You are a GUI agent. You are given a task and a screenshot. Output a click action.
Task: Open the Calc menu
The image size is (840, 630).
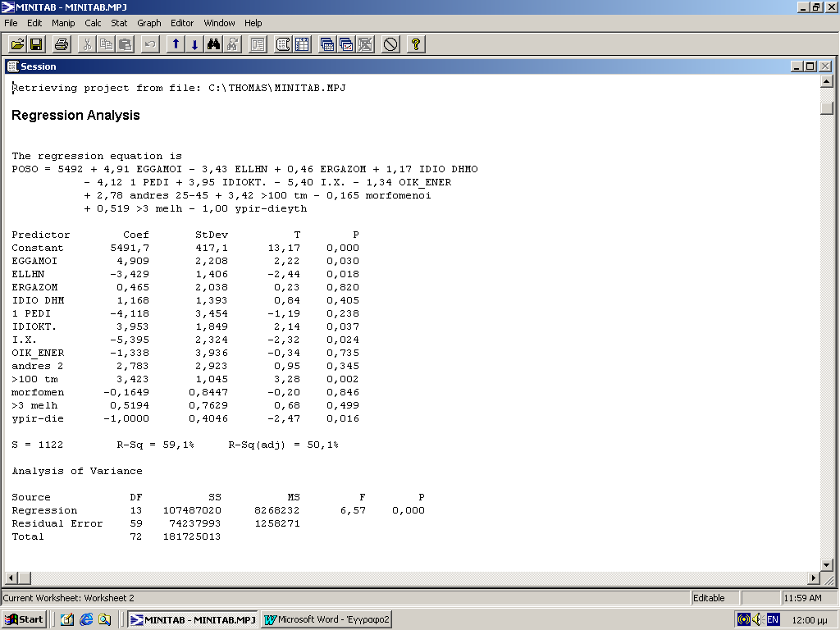coord(93,23)
